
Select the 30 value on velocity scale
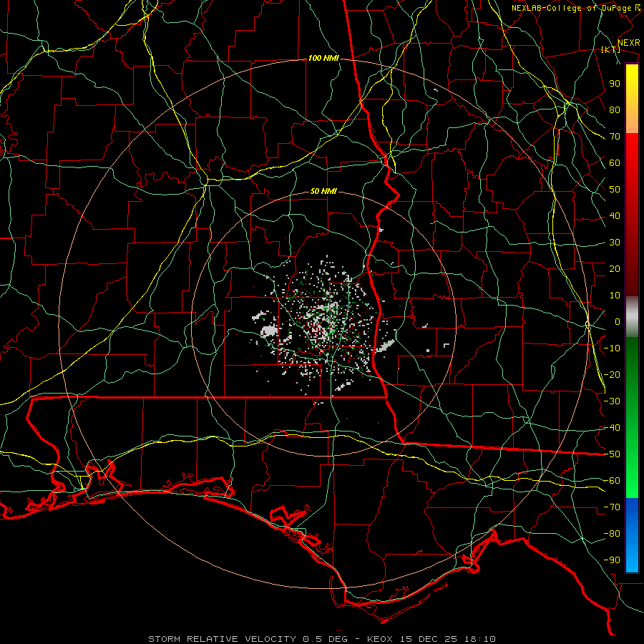click(x=615, y=243)
